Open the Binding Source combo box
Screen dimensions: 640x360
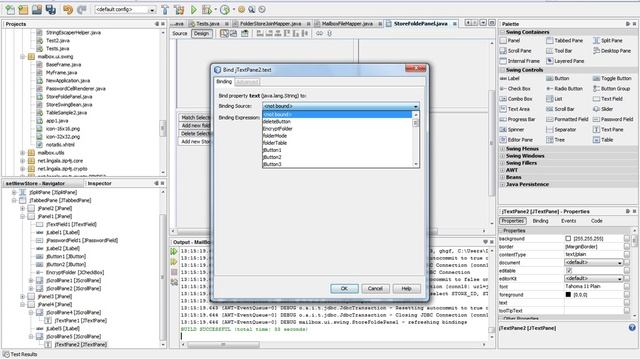[341, 106]
